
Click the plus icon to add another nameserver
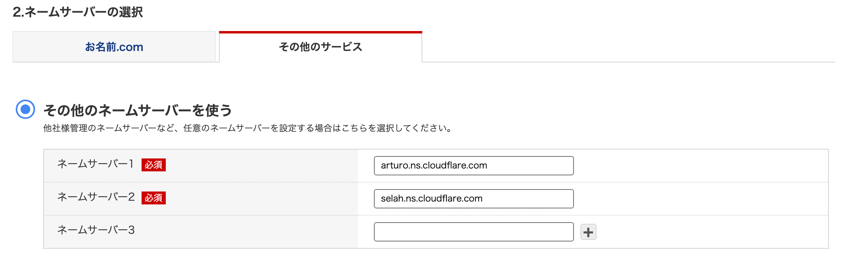[588, 232]
